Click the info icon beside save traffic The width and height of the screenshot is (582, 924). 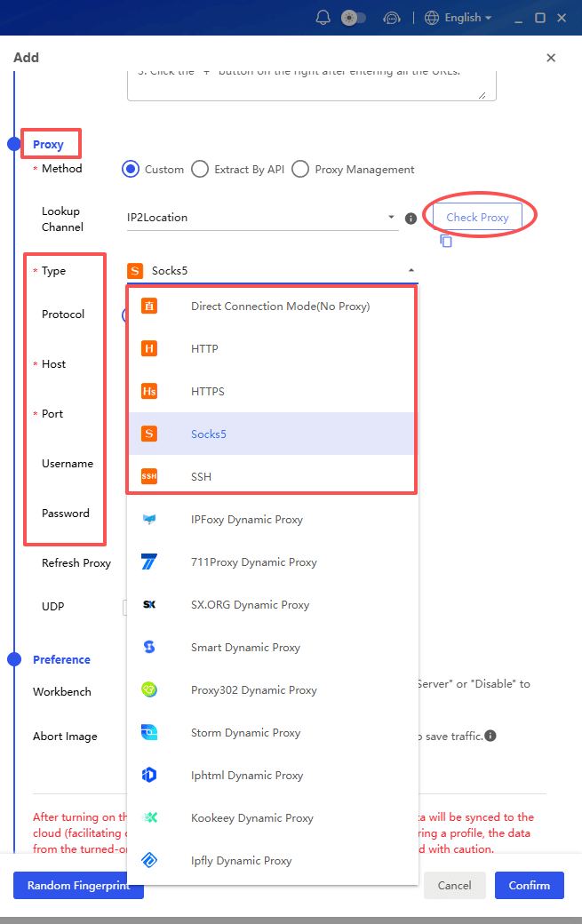pyautogui.click(x=490, y=736)
